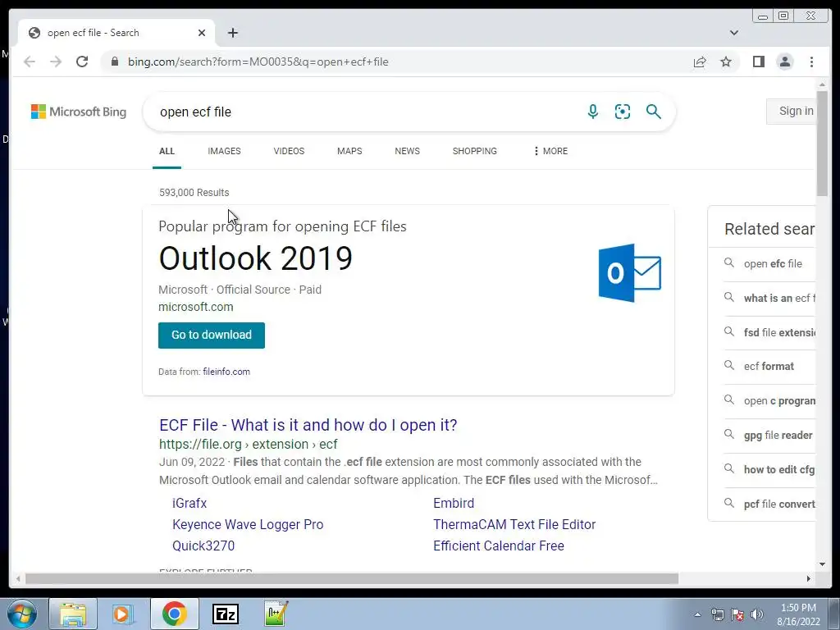Viewport: 840px width, 630px height.
Task: Click the browser forward arrow
Action: pyautogui.click(x=56, y=62)
